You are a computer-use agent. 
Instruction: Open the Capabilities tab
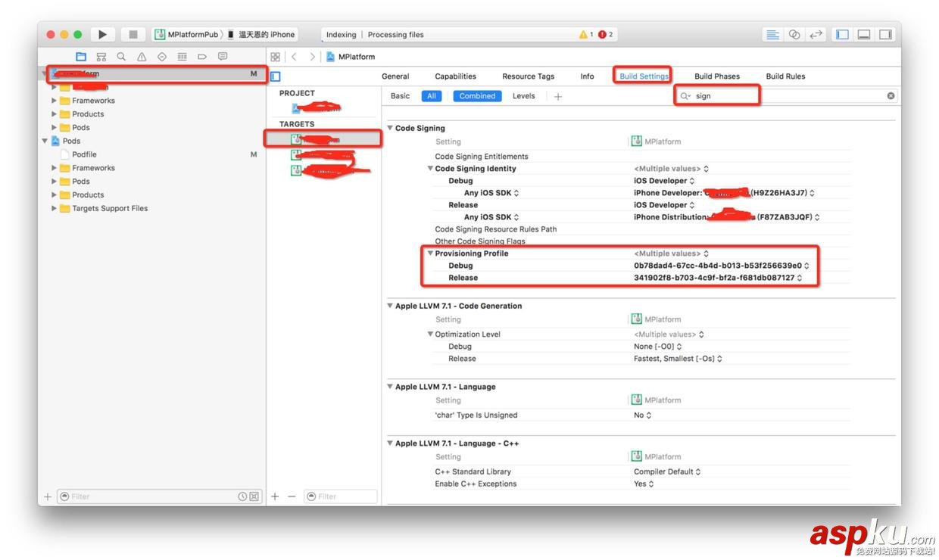click(456, 76)
